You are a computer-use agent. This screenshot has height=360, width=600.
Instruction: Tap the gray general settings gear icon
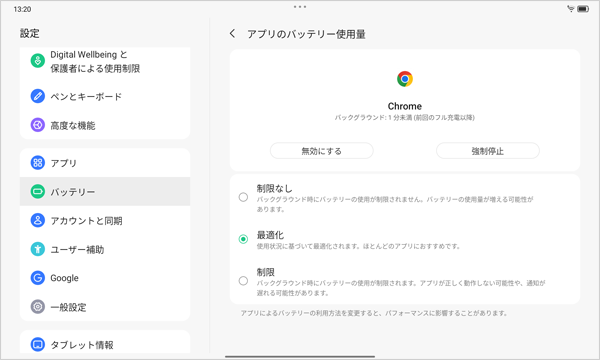click(38, 307)
